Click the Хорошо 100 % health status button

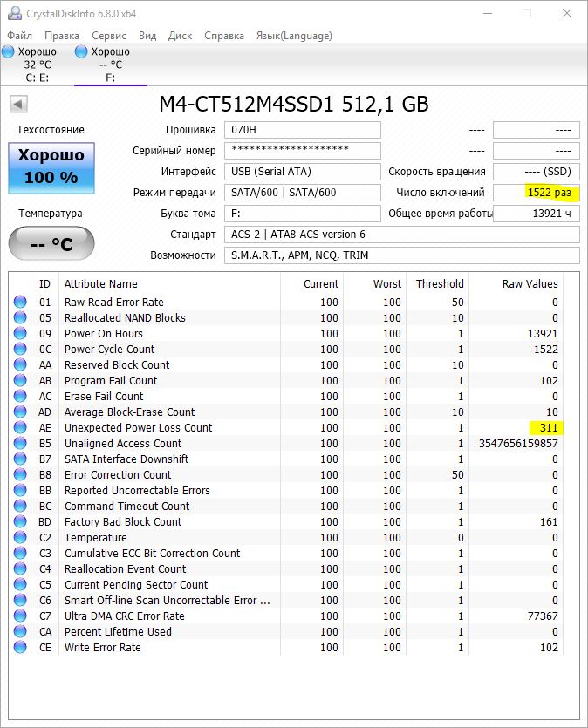coord(51,168)
